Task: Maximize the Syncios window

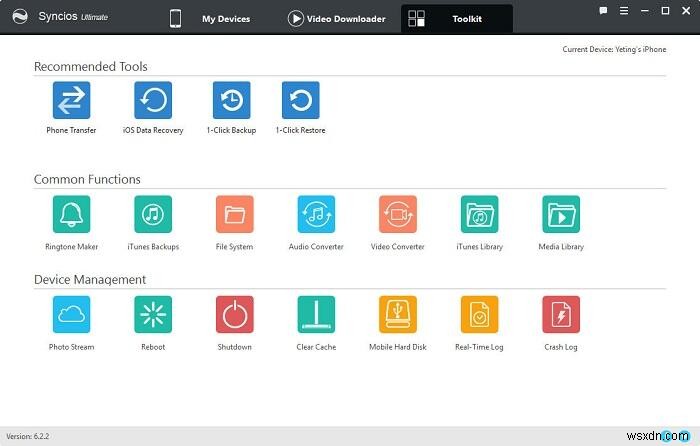Action: coord(665,11)
